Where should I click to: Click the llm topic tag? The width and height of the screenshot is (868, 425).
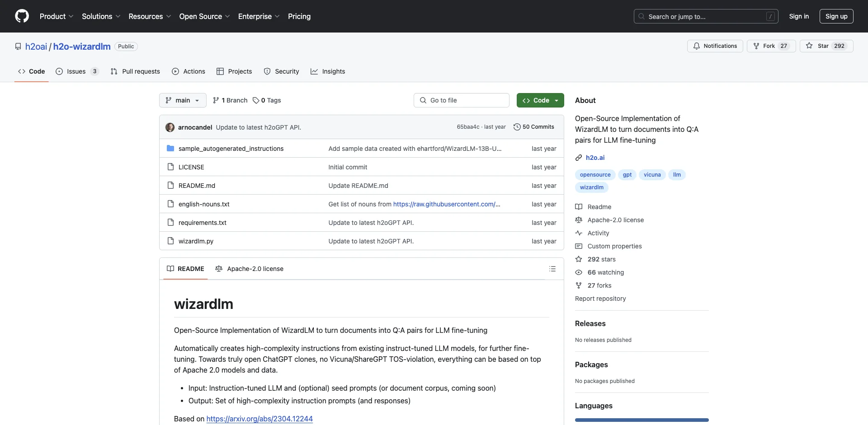tap(677, 175)
